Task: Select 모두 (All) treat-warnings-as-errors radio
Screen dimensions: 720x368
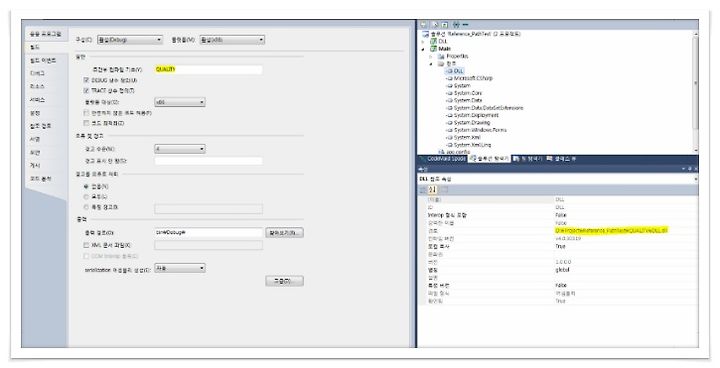Action: [86, 197]
